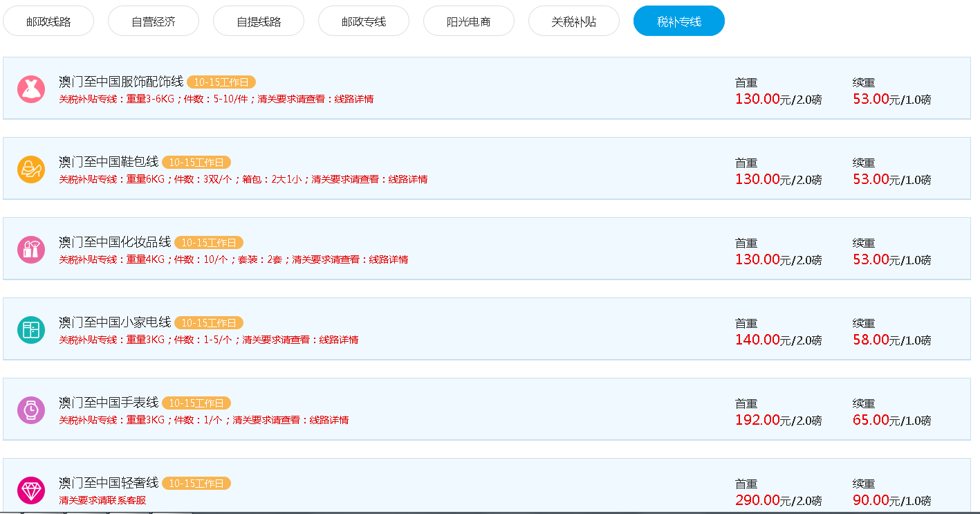Click 线路详情 link in 手表线 row
Screen dimensions: 980x514
point(329,420)
